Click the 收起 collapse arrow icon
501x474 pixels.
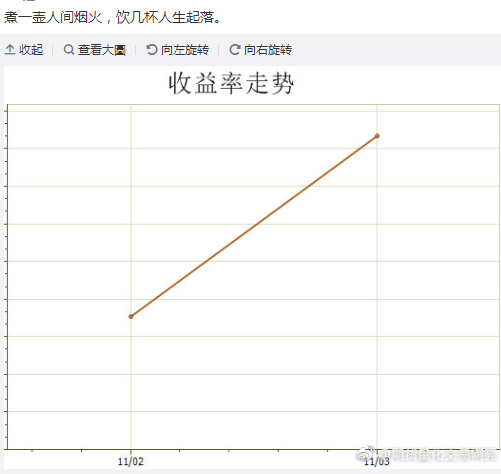coord(10,50)
